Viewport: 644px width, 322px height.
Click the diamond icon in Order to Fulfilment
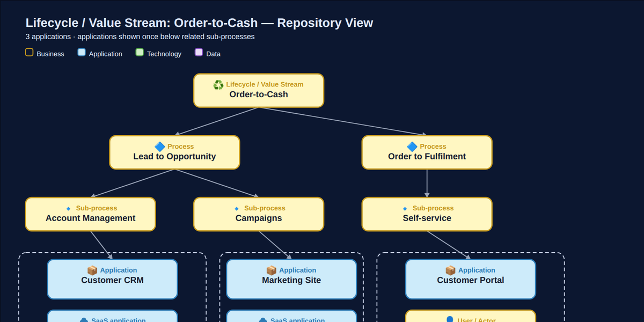coord(412,147)
